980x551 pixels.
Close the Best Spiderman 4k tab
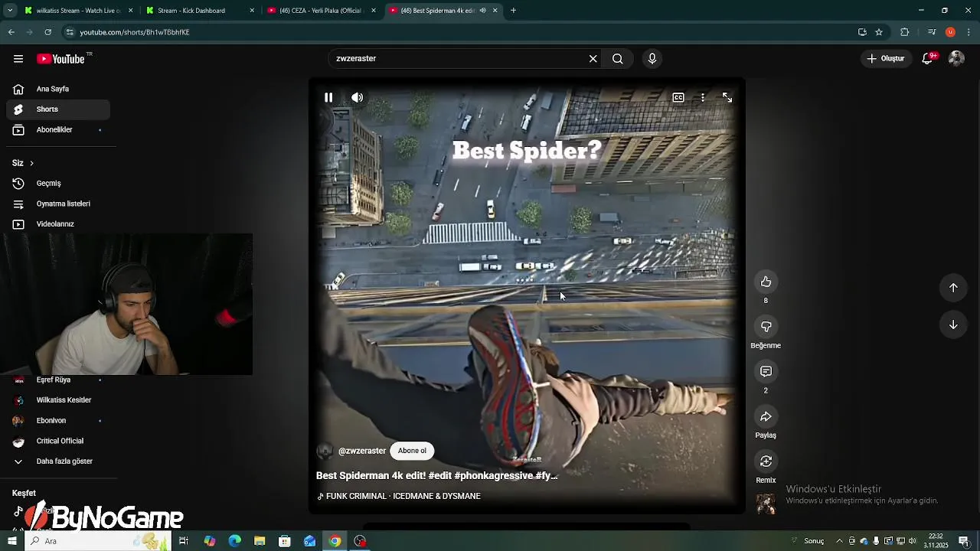(495, 11)
